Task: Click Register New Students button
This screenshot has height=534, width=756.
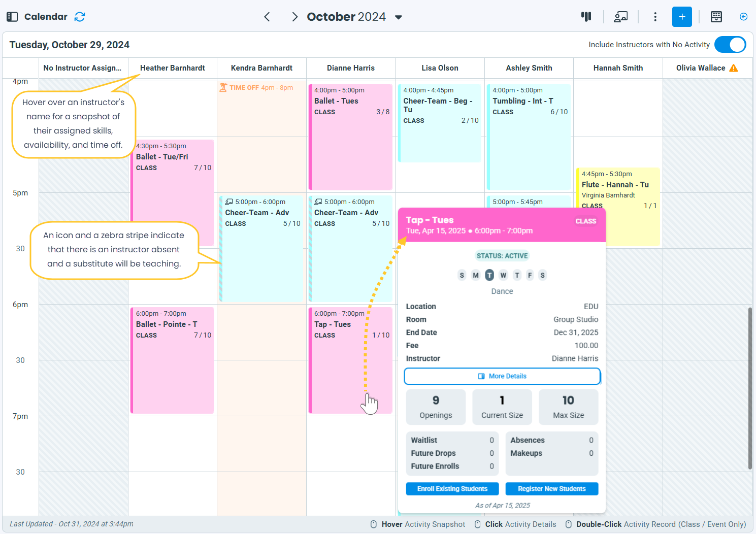Action: tap(552, 489)
